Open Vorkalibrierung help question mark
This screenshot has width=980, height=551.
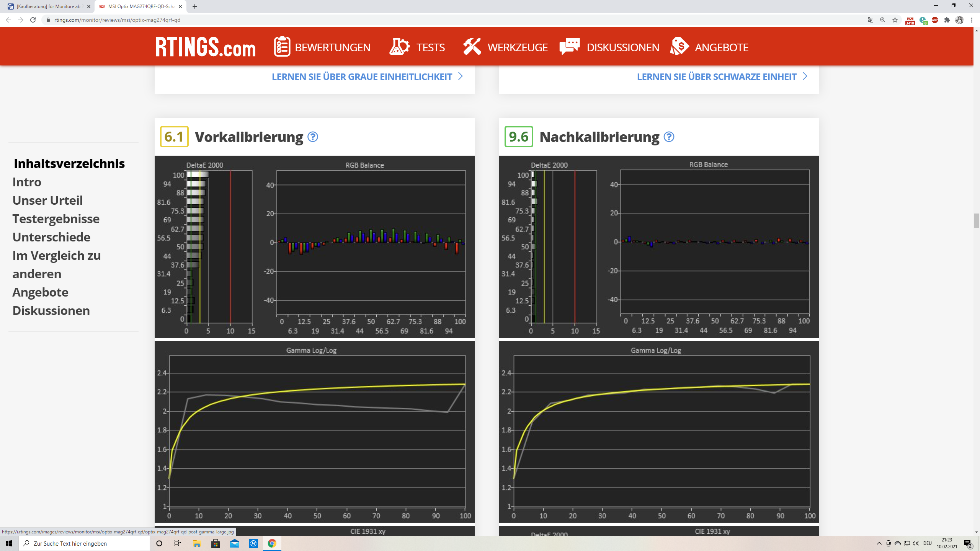coord(313,137)
